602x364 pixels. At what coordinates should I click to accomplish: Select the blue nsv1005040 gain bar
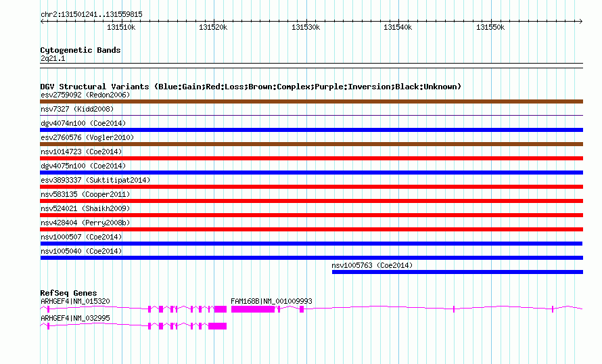click(x=311, y=258)
